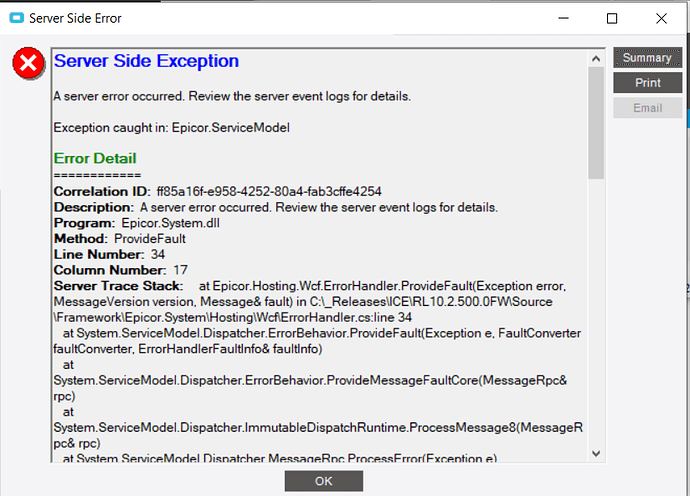Close the Server Side Error window
Image resolution: width=690 pixels, height=496 pixels.
coord(660,18)
